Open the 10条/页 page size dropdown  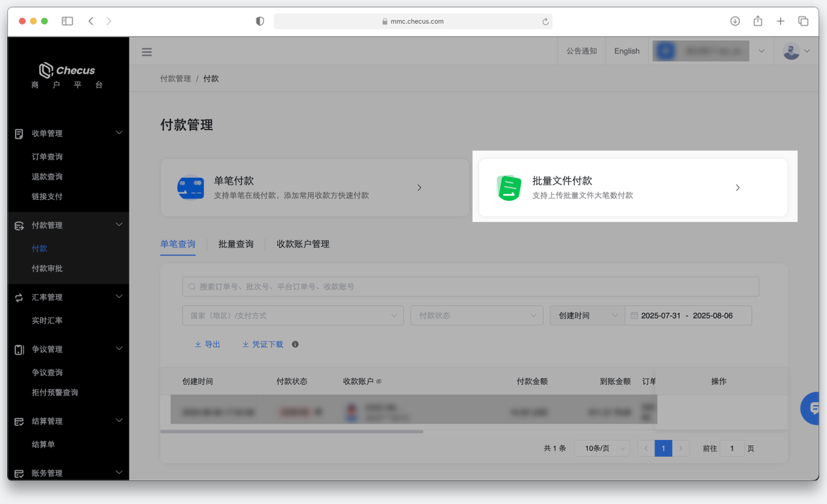tap(602, 448)
